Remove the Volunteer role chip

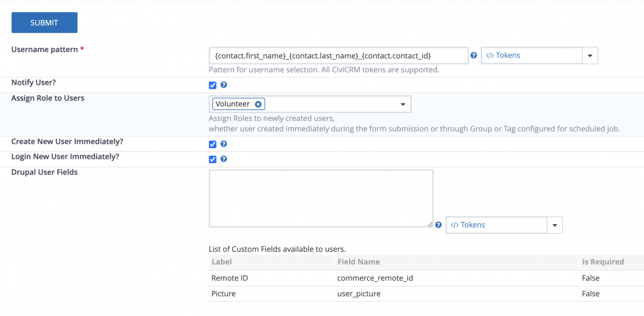258,104
